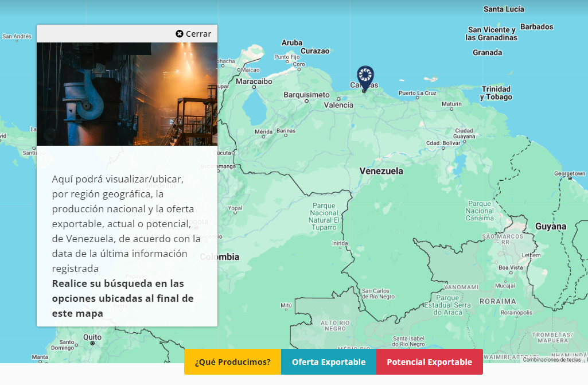Click Santa Isabel do Rio Negro label

point(408,341)
